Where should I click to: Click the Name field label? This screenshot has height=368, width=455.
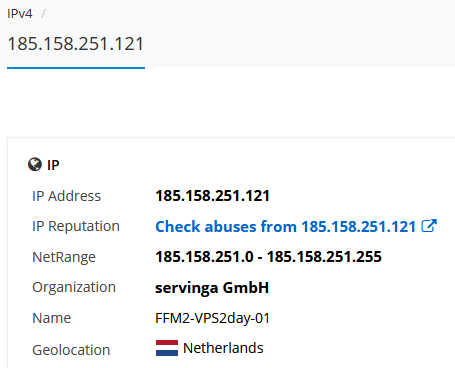pyautogui.click(x=52, y=318)
